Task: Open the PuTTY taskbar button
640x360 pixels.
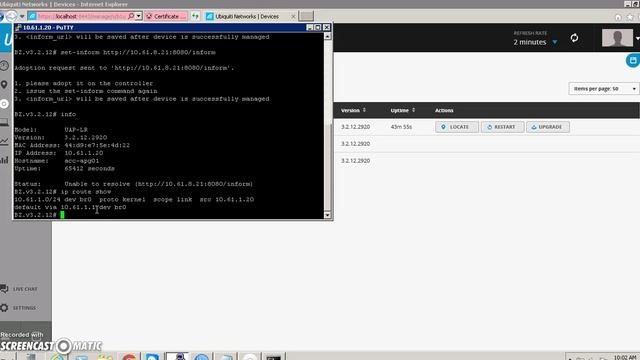Action: (177, 357)
